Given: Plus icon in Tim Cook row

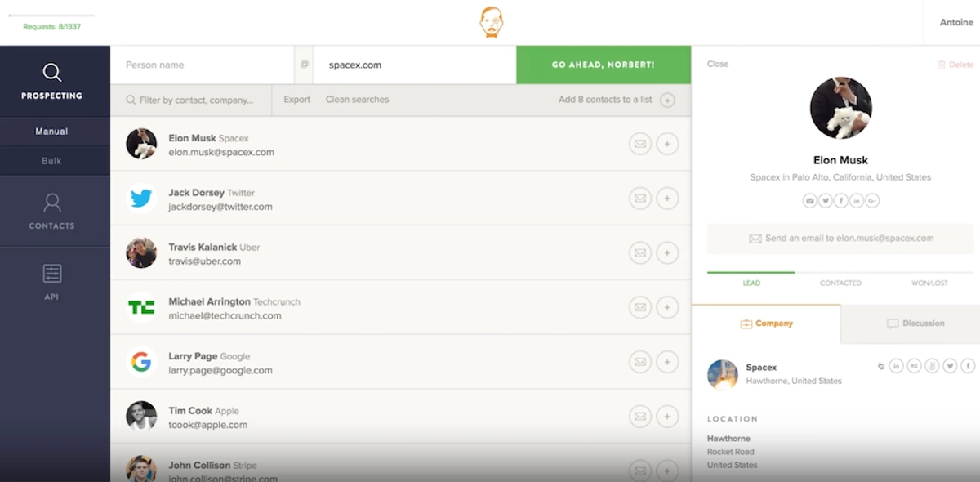Looking at the screenshot, I should tap(667, 417).
